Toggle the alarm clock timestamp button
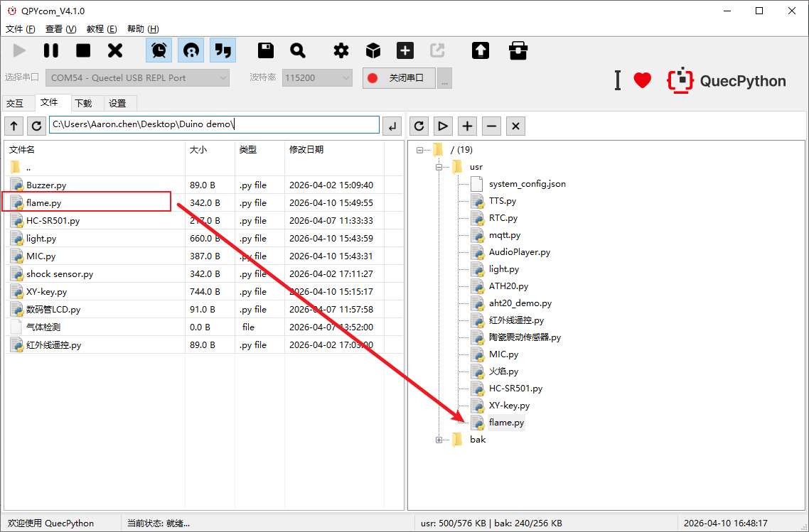This screenshot has width=809, height=532. coord(159,50)
